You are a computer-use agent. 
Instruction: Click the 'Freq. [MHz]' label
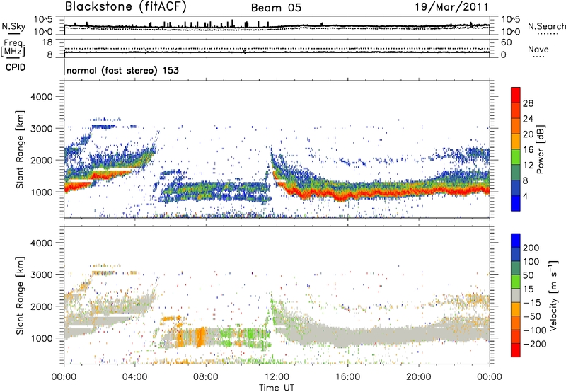click(13, 48)
